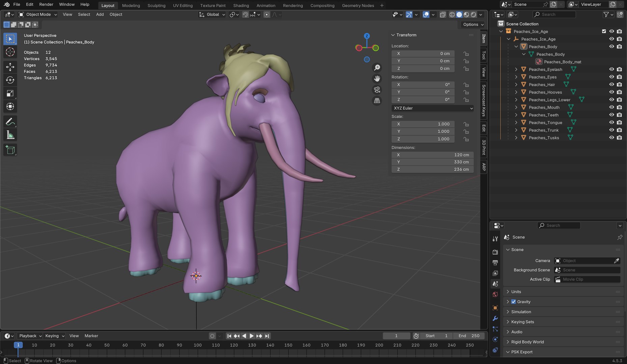The height and width of the screenshot is (364, 627).
Task: Click the Options button in viewport
Action: click(x=473, y=24)
